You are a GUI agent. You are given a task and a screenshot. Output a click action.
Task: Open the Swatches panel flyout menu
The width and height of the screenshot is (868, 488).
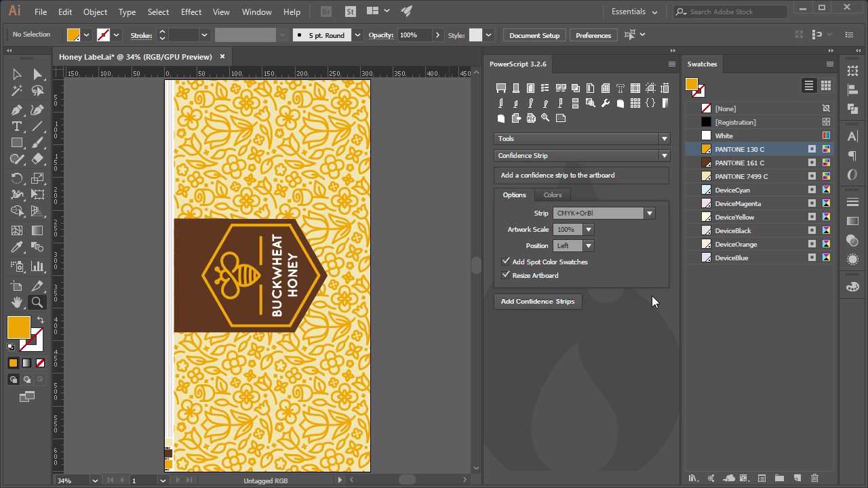tap(829, 64)
